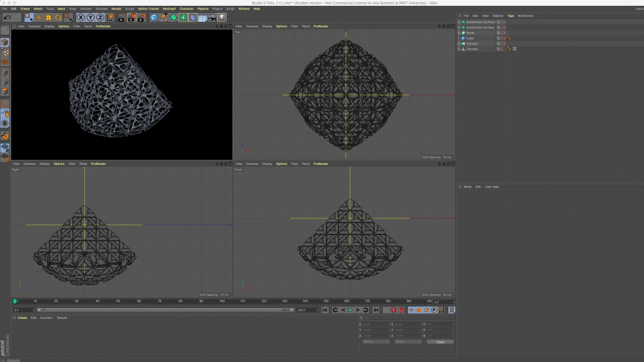Select the Move tool in toolbar

pos(39,17)
